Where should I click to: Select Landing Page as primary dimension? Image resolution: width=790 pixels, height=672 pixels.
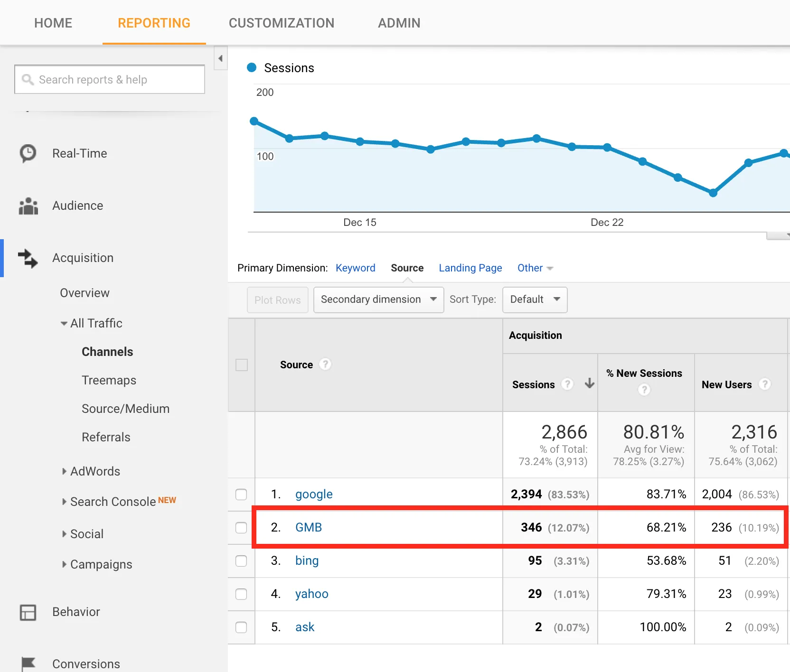point(470,268)
